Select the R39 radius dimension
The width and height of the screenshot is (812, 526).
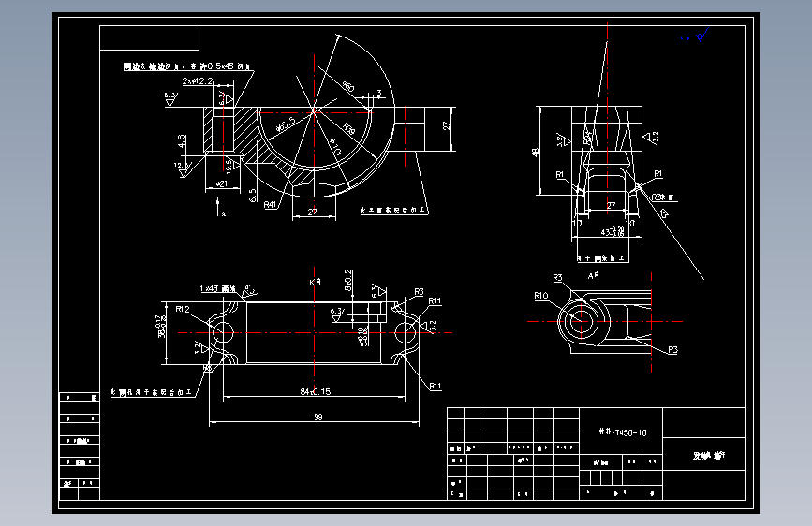click(349, 129)
